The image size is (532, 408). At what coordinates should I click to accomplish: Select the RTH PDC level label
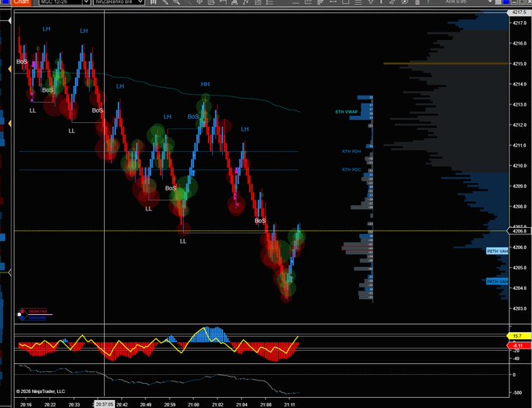[351, 169]
